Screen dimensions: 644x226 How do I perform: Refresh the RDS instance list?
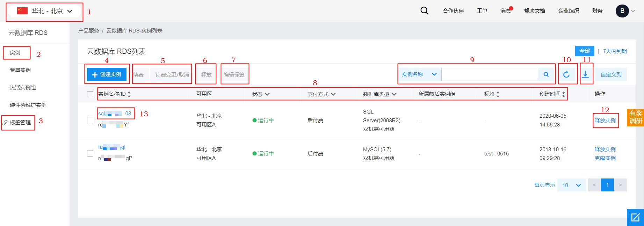click(566, 74)
